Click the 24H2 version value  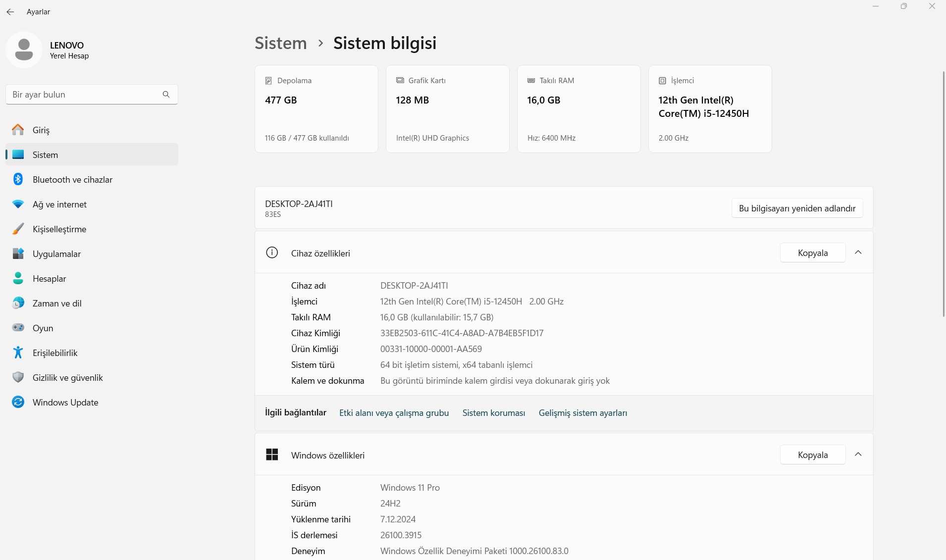(x=390, y=504)
